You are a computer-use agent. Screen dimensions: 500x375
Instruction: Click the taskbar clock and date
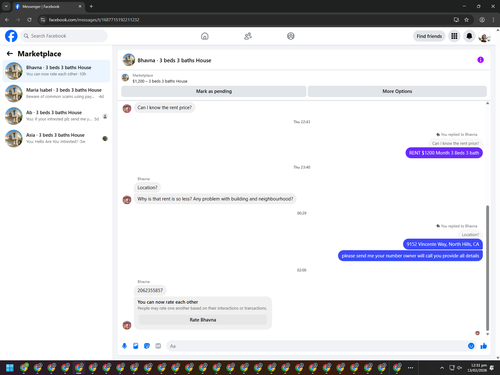[477, 368]
